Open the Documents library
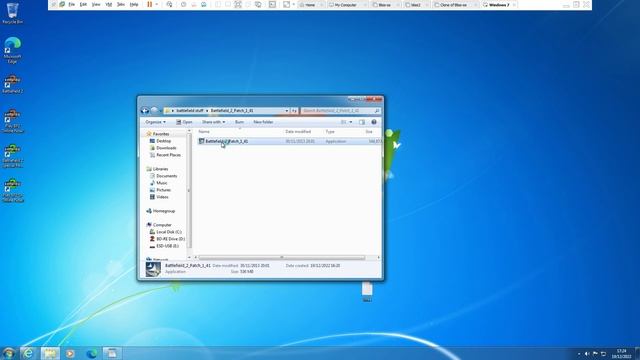640x360 pixels. (163, 176)
